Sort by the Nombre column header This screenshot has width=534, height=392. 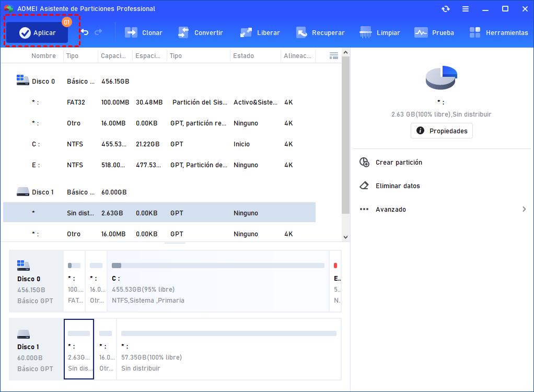click(43, 56)
